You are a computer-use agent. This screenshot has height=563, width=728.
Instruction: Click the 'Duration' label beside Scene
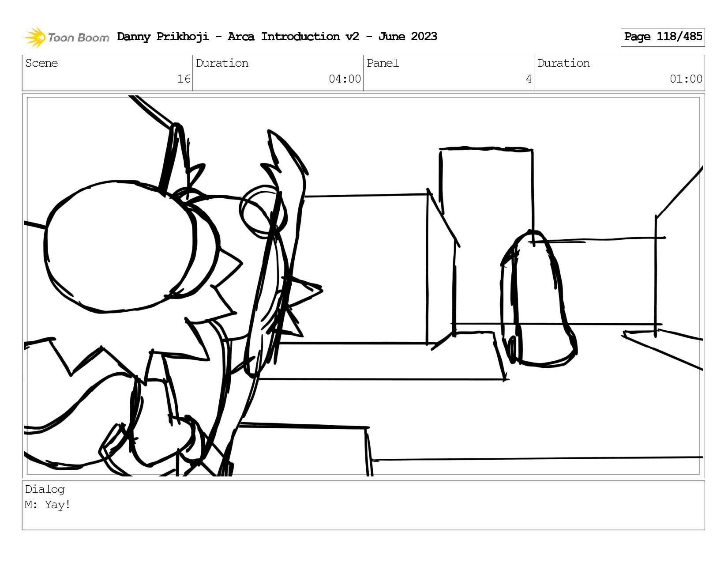[x=222, y=63]
